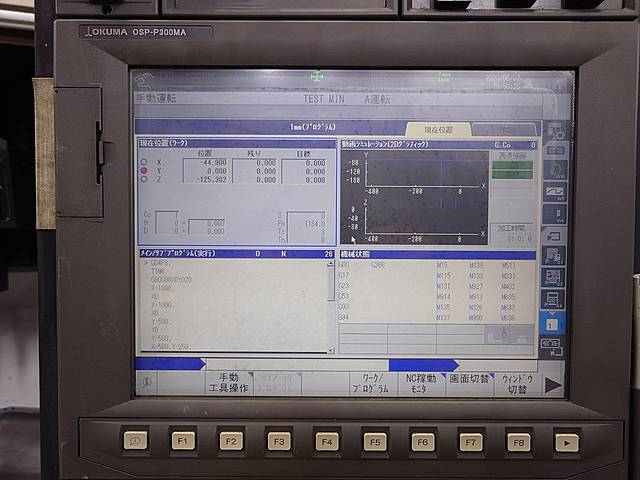Image resolution: width=640 pixels, height=480 pixels.
Task: Click the calculator sidebar icon
Action: tap(553, 300)
